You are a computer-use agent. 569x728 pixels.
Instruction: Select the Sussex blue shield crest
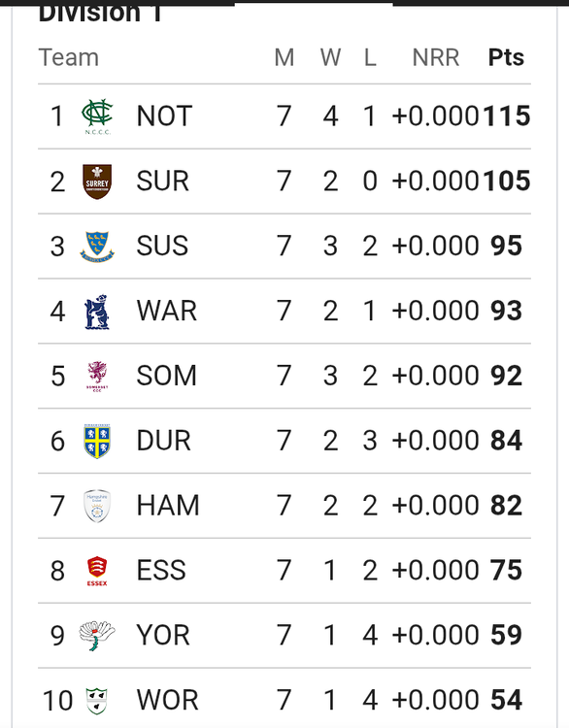[x=97, y=247]
